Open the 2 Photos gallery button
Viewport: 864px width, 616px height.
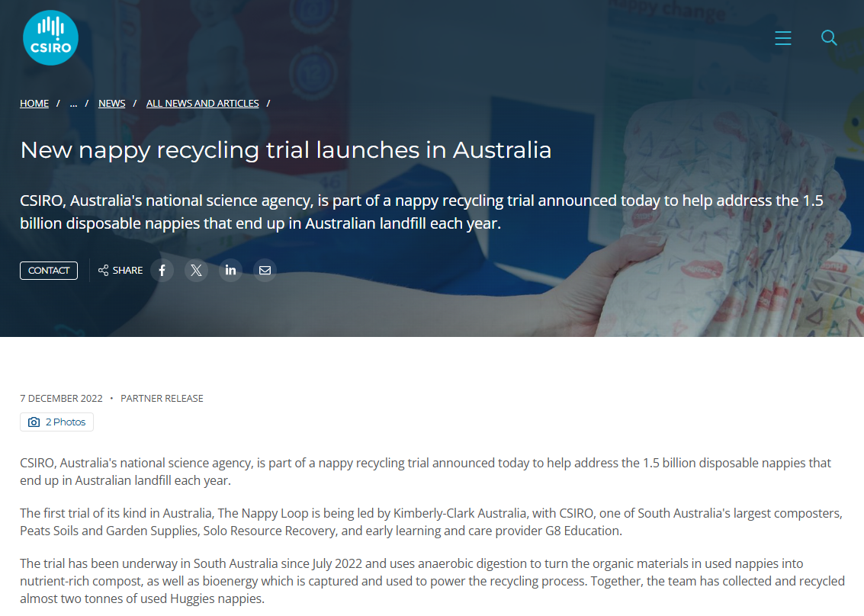[x=56, y=422]
